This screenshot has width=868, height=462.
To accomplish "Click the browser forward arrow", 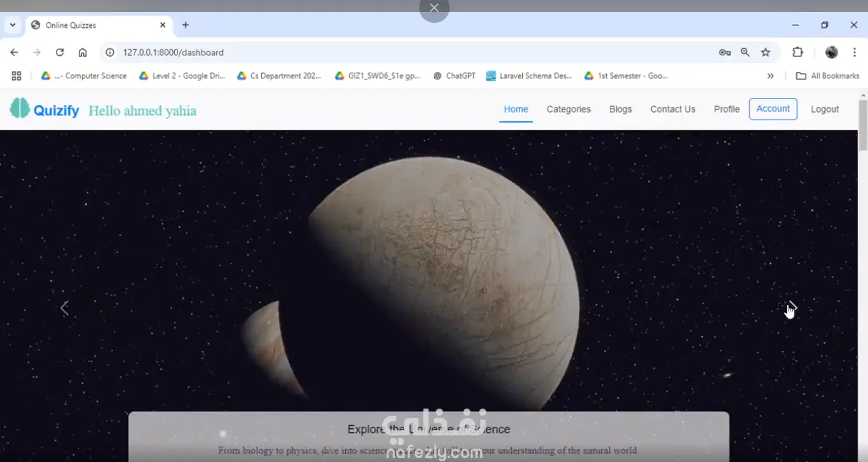I will tap(37, 53).
